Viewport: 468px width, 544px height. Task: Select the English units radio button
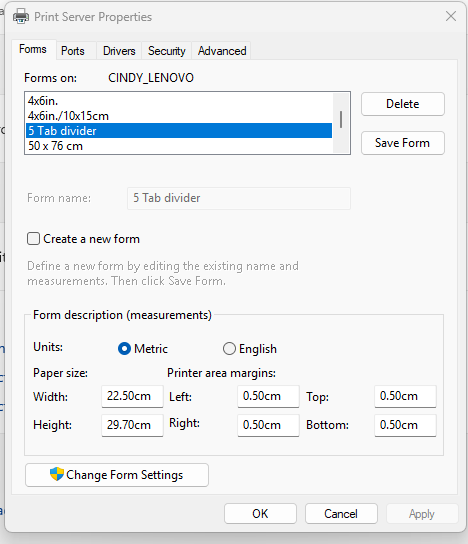(229, 348)
